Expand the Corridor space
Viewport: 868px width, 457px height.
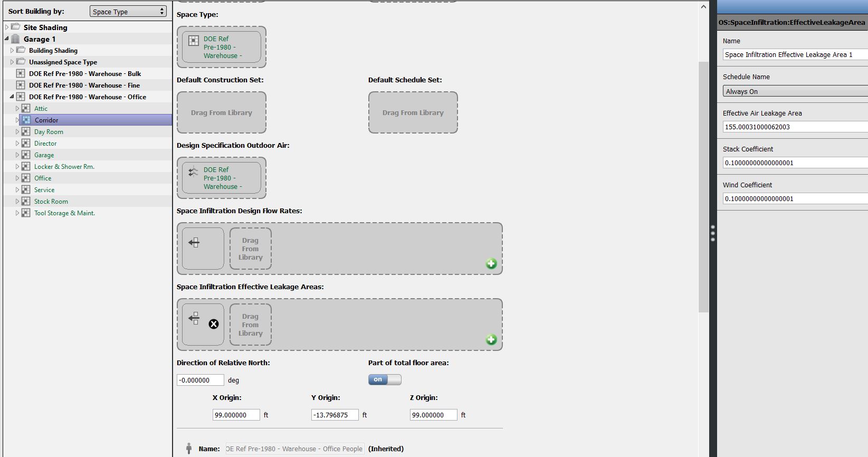click(x=17, y=120)
